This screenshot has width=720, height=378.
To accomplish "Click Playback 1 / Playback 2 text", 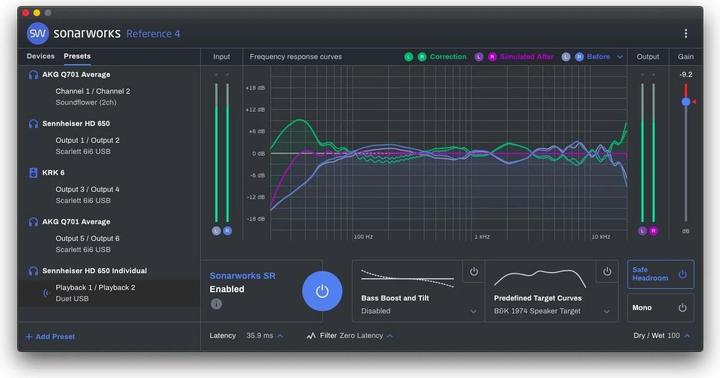I will (96, 288).
